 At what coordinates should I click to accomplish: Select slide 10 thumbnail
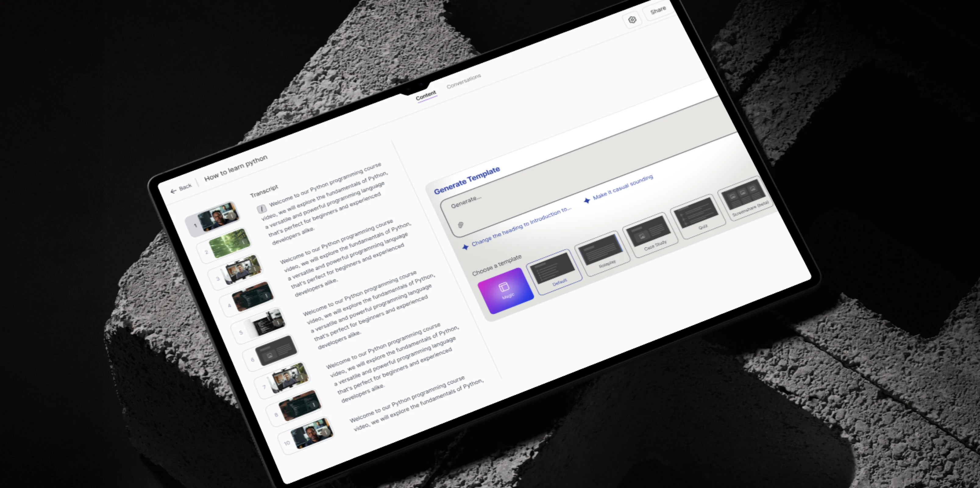pos(312,433)
